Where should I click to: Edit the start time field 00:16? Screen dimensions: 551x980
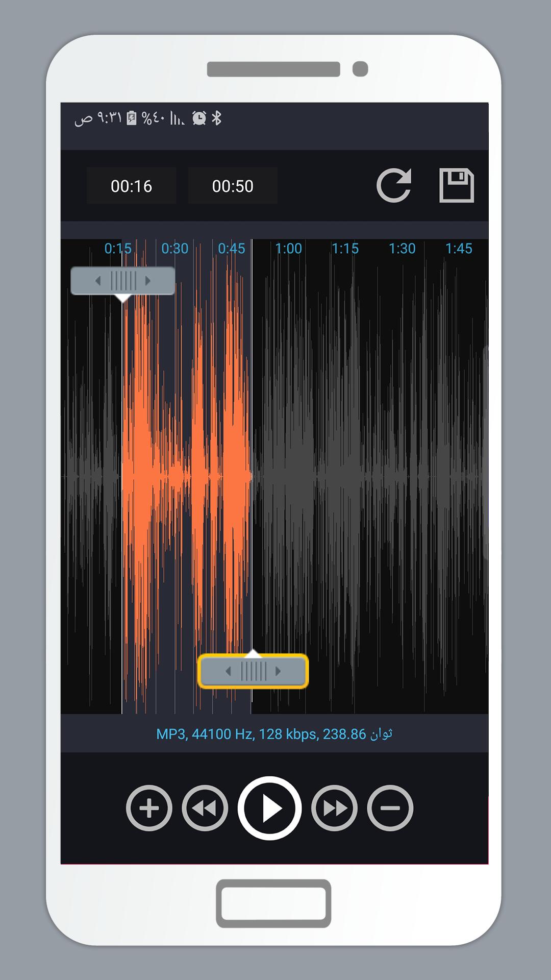(x=132, y=186)
